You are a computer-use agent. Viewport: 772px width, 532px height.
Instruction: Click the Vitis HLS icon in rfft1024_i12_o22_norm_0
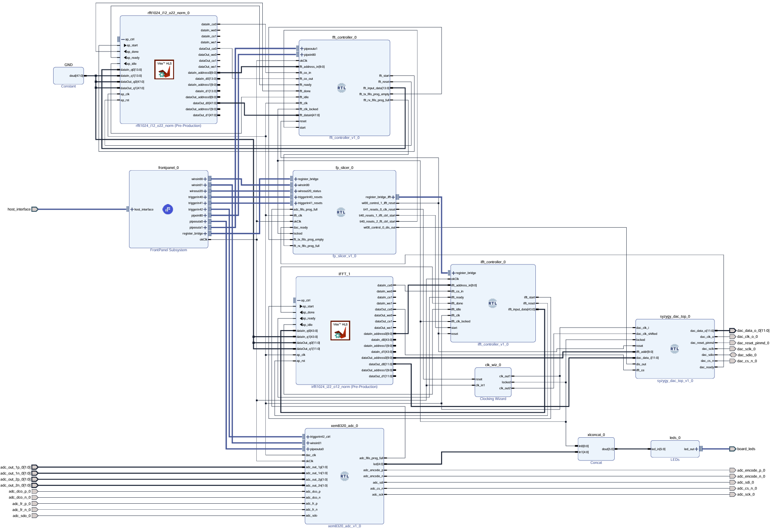tap(164, 69)
